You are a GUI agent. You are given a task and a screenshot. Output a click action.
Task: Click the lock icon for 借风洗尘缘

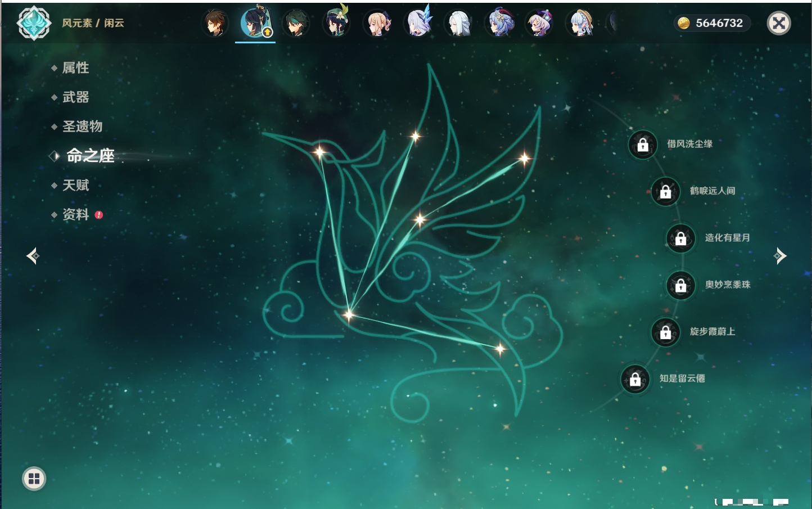(643, 145)
